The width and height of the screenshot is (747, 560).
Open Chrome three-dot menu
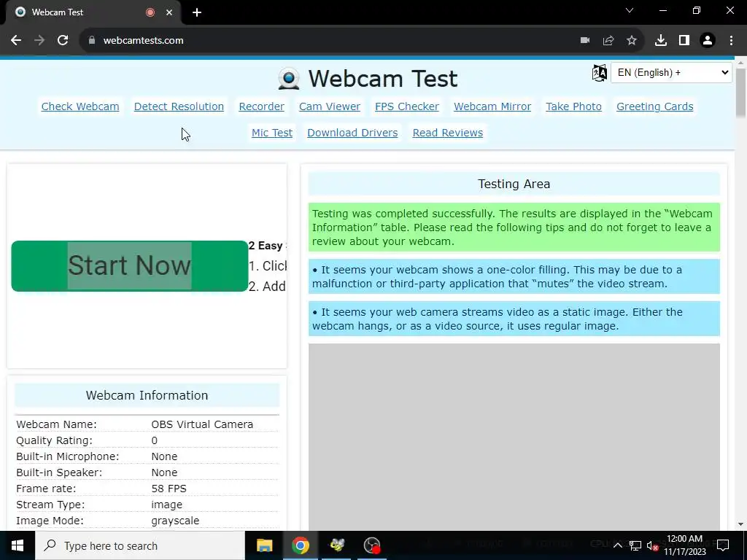click(731, 41)
